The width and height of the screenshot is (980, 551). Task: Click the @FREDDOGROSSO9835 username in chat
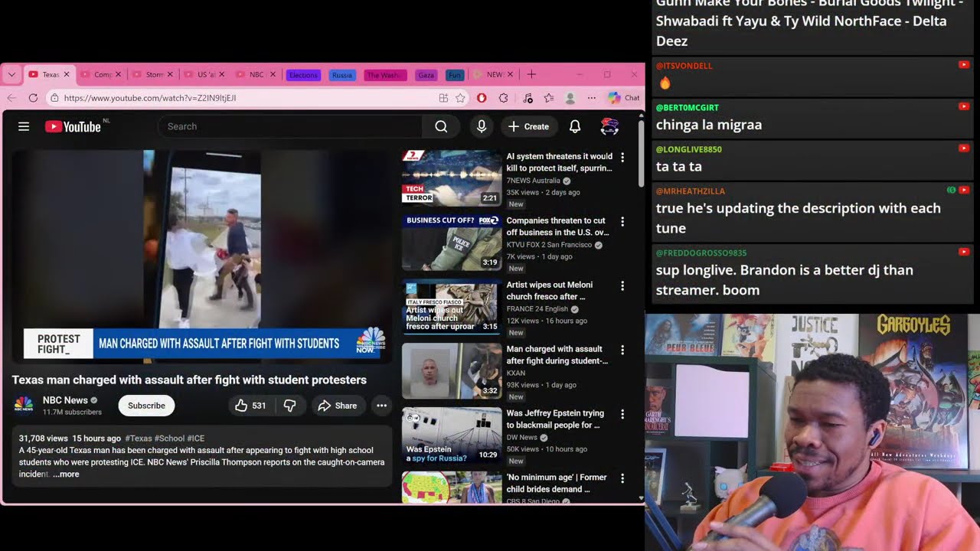click(x=701, y=253)
